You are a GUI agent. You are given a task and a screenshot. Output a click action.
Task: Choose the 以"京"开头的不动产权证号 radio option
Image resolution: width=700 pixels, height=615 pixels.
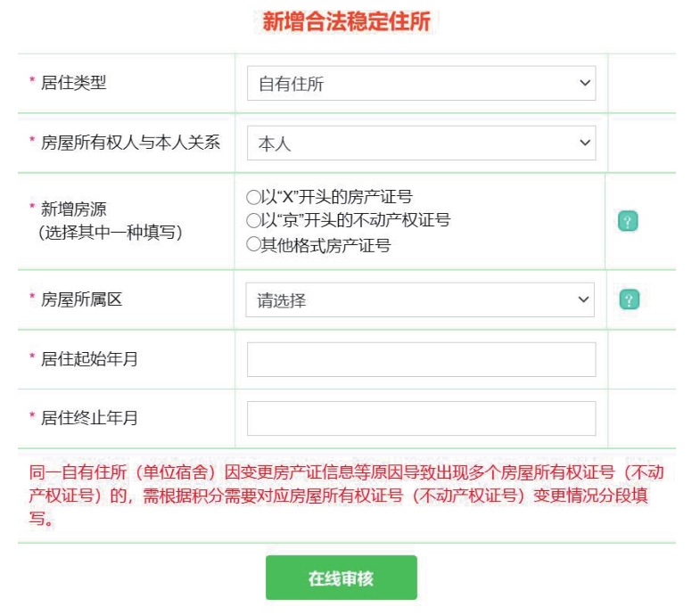pyautogui.click(x=253, y=220)
